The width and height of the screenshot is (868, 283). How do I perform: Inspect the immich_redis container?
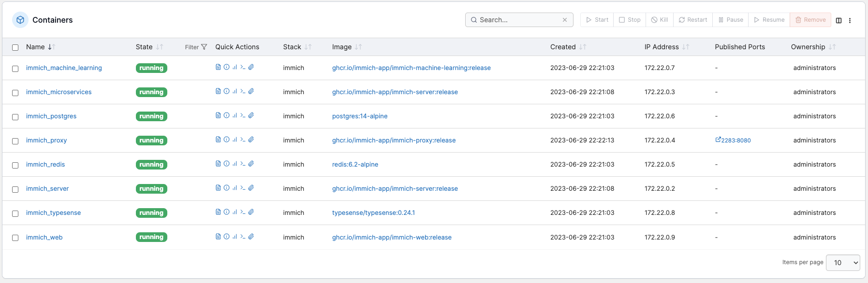click(x=226, y=164)
